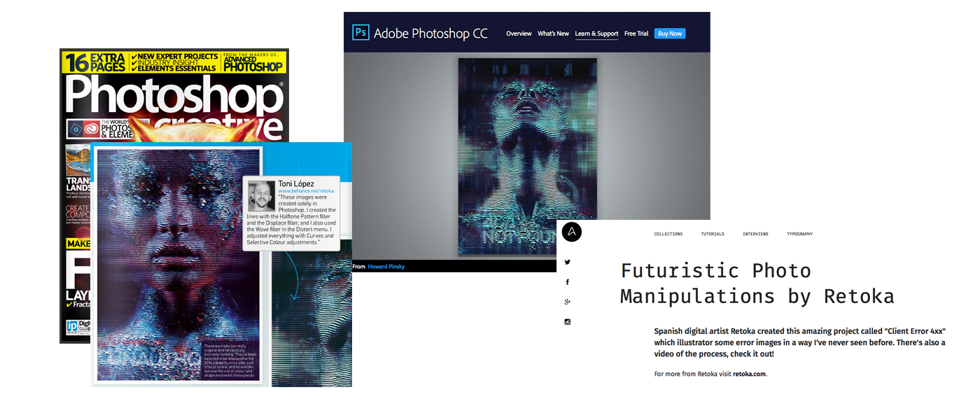980x420 pixels.
Task: Open the Overview tab in Adobe page
Action: click(x=519, y=34)
